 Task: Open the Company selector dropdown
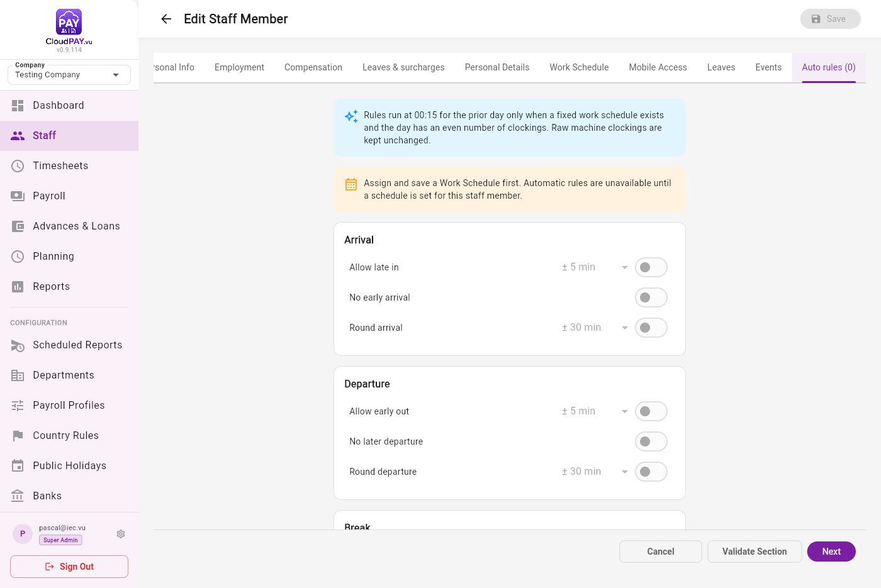(69, 75)
